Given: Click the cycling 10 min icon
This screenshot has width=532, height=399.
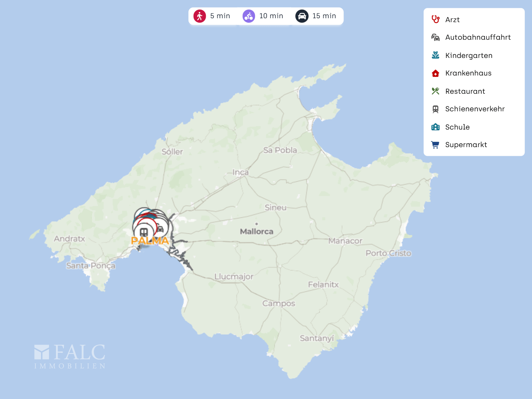Looking at the screenshot, I should click(249, 16).
